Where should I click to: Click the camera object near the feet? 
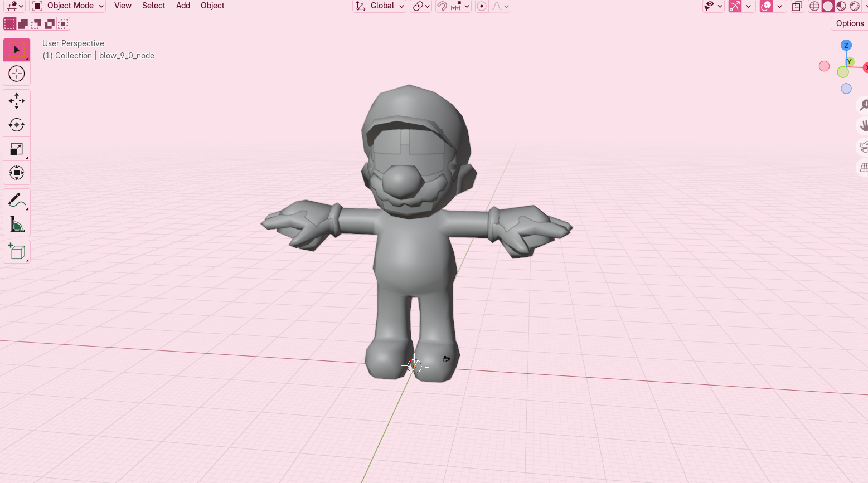[447, 359]
